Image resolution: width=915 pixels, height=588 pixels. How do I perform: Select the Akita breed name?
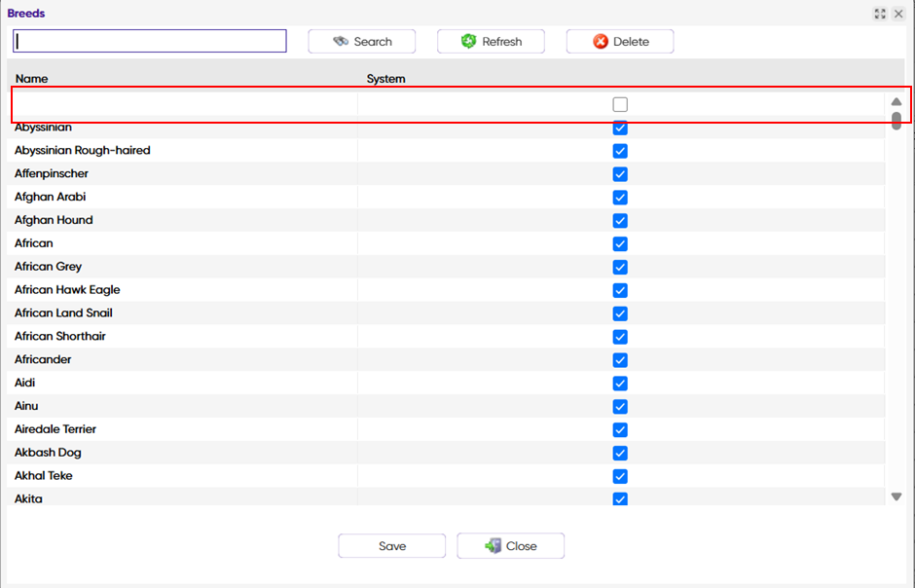click(28, 498)
